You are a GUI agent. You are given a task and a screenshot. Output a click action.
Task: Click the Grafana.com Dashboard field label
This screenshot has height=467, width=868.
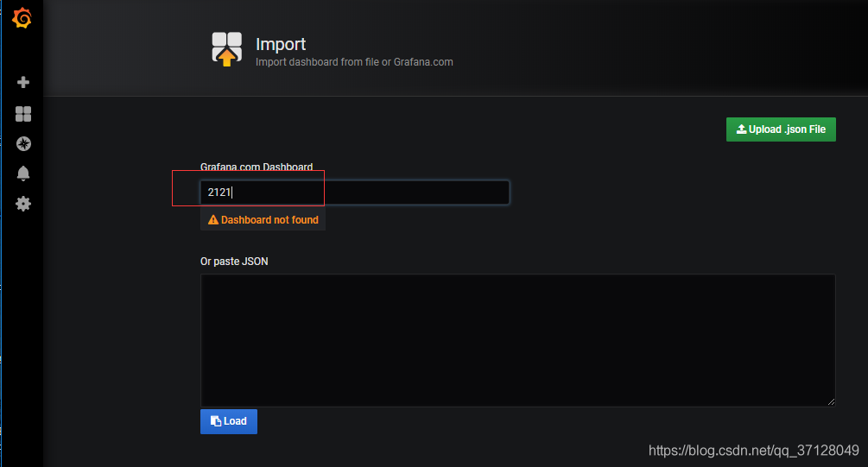(257, 167)
